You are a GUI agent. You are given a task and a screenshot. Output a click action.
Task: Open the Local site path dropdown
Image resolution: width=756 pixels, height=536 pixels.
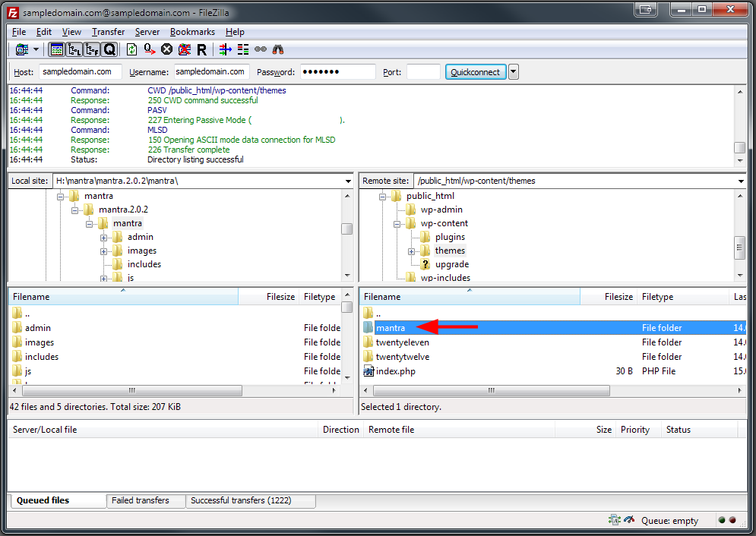click(348, 181)
